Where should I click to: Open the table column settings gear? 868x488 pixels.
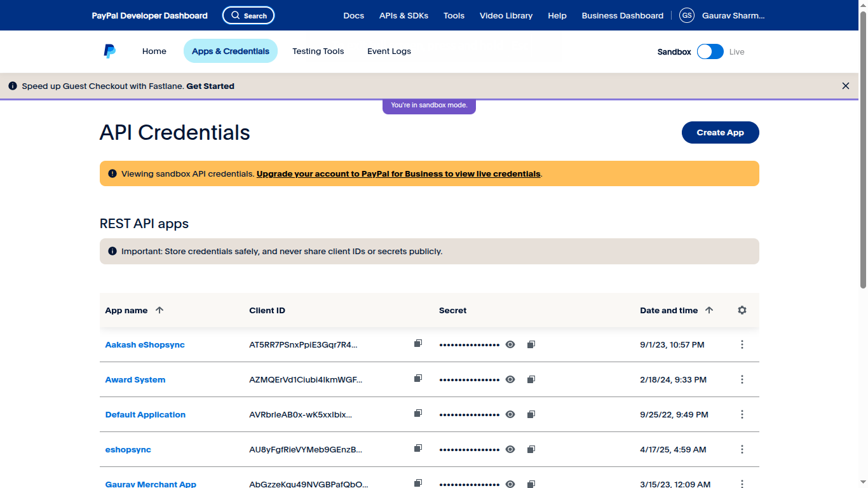pos(742,310)
